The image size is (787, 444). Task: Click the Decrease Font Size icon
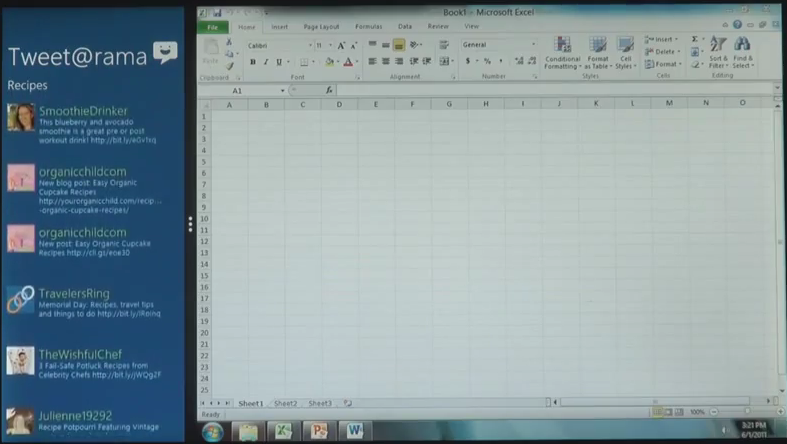point(353,46)
